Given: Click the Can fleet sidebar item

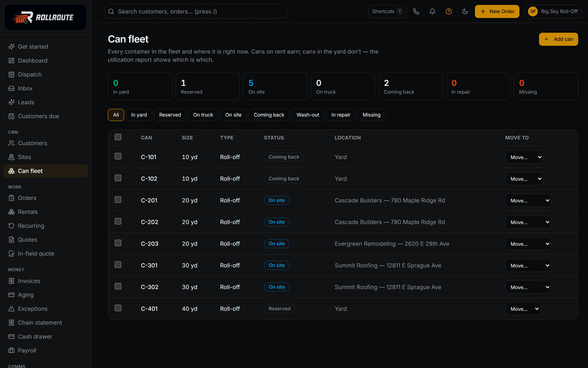Looking at the screenshot, I should pos(46,171).
